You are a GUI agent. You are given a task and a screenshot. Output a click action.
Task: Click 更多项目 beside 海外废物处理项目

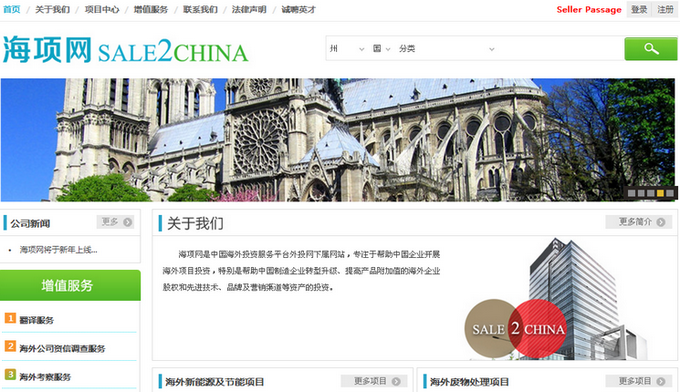pos(639,381)
